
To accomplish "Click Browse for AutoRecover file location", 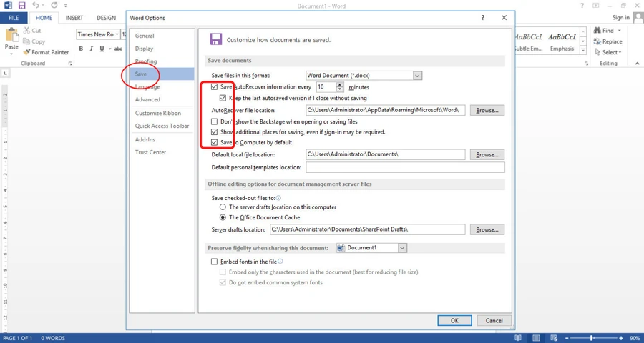I will click(x=487, y=110).
